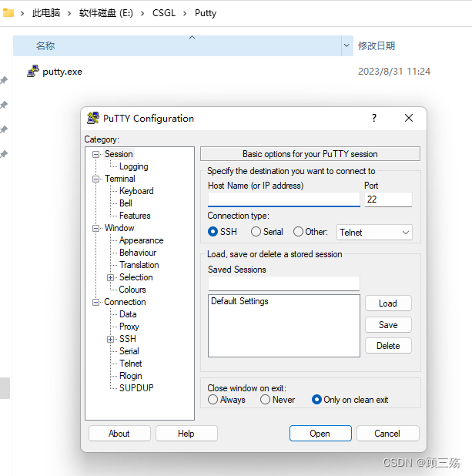Click the Port input field
Viewport: 472px width, 476px height.
click(388, 199)
